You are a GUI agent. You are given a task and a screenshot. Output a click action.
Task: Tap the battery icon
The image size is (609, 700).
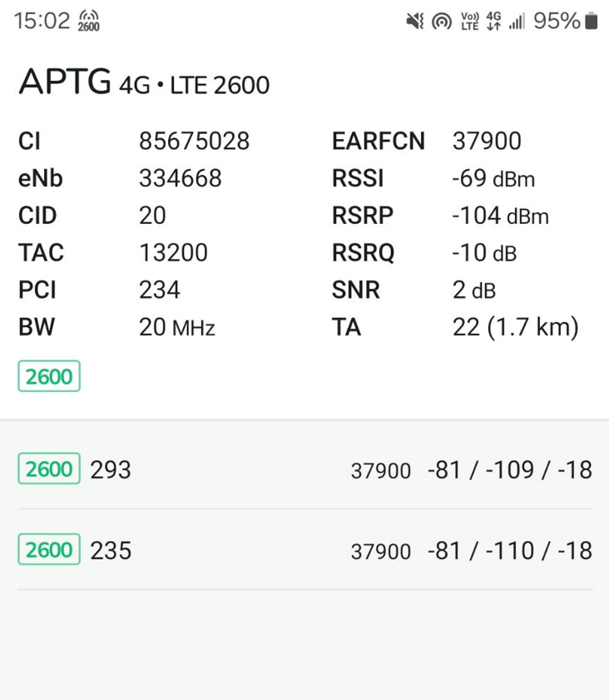click(x=592, y=21)
